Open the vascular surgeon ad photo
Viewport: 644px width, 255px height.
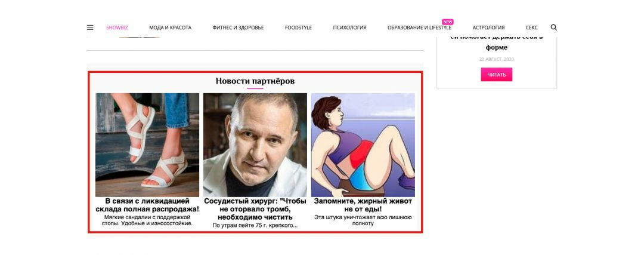click(255, 145)
